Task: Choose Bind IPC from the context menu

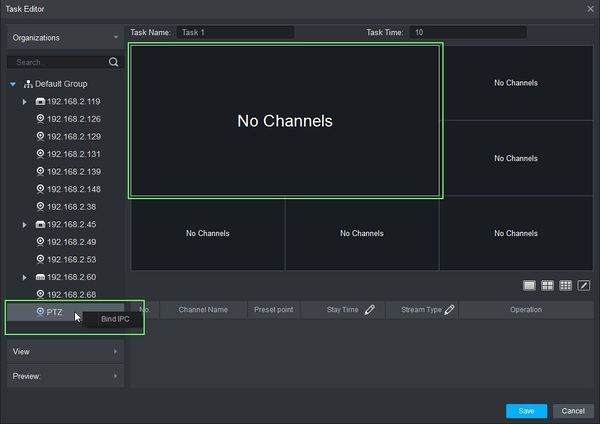Action: (115, 319)
